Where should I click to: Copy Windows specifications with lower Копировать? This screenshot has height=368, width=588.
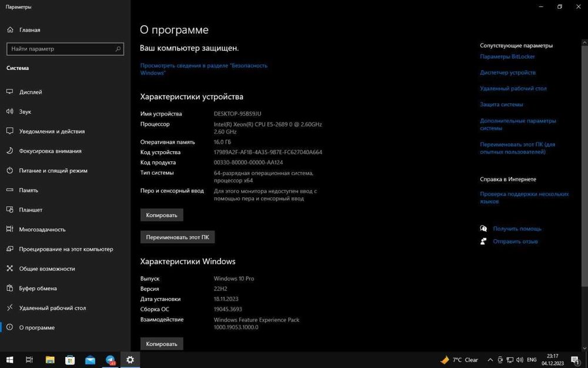(162, 344)
